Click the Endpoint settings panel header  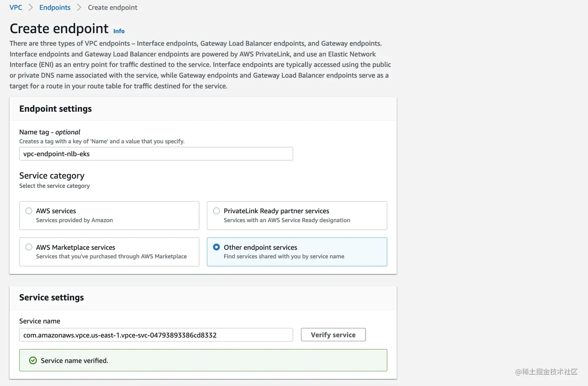[56, 109]
